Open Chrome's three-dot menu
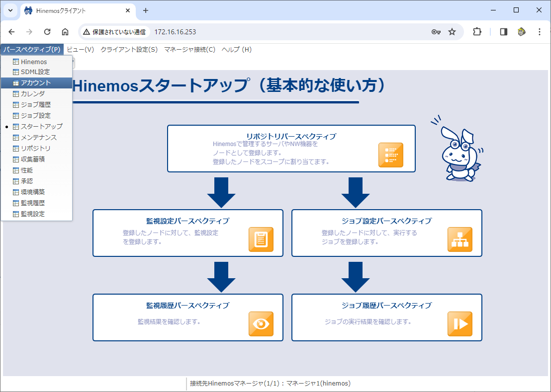The height and width of the screenshot is (392, 551). tap(540, 31)
